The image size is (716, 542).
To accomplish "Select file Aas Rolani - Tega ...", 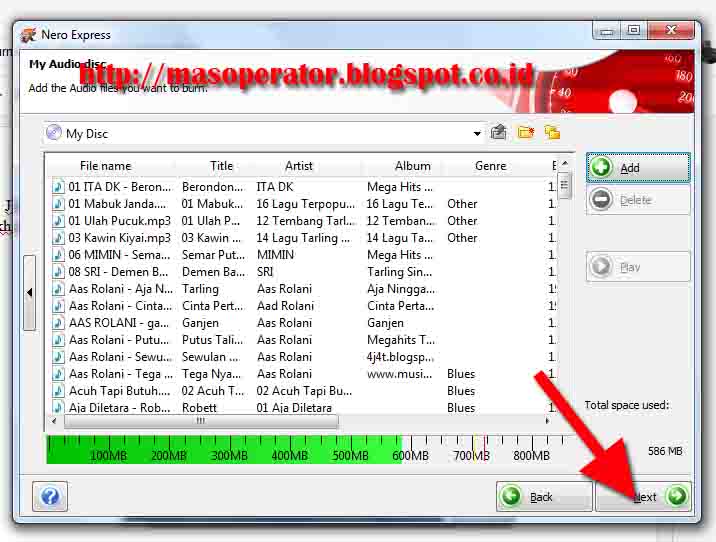I will (x=121, y=374).
